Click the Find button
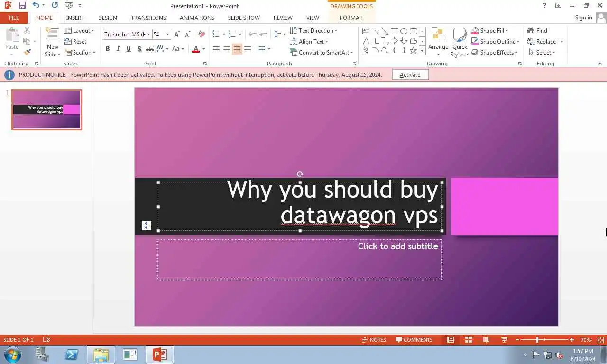Viewport: 607px width, 364px height. [x=537, y=31]
